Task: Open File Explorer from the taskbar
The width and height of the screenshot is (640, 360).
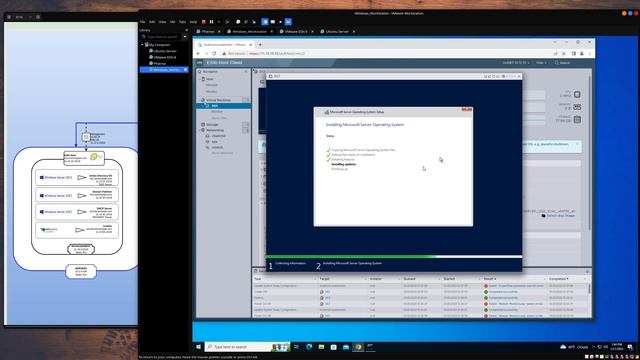Action: coord(321,347)
